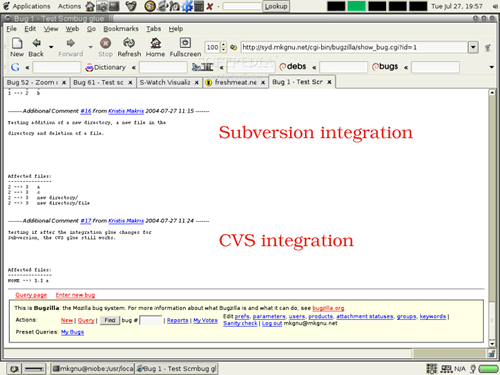
Task: Click the top panel Lookup text field
Action: (242, 6)
